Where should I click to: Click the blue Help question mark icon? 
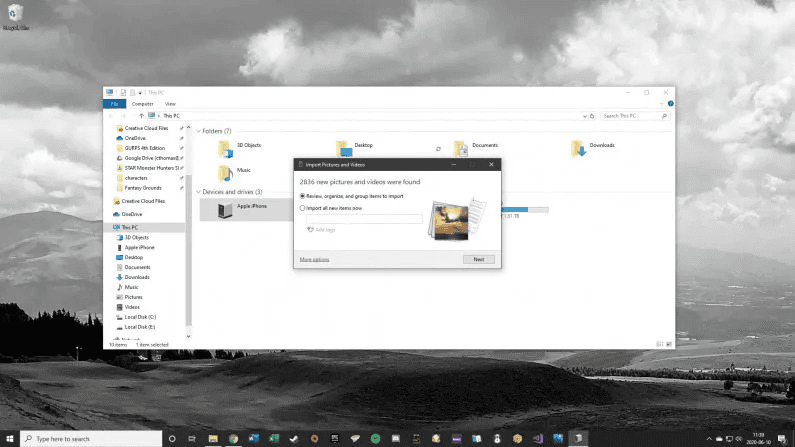(669, 103)
